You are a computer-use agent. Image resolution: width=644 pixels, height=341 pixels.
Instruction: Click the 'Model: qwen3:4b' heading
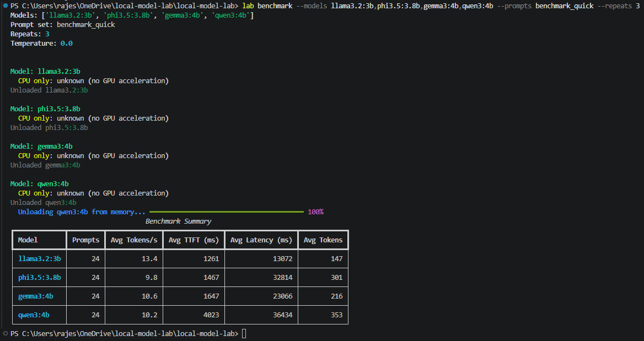tap(40, 184)
